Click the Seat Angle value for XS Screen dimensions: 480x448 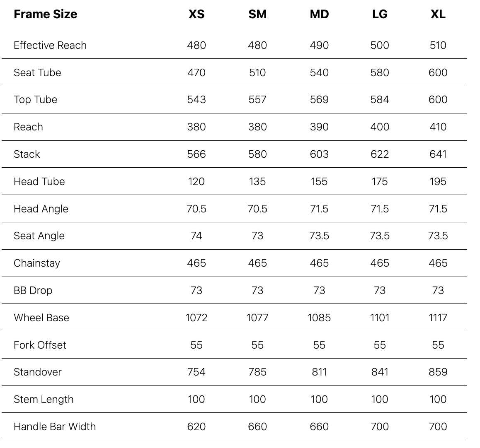pyautogui.click(x=196, y=236)
